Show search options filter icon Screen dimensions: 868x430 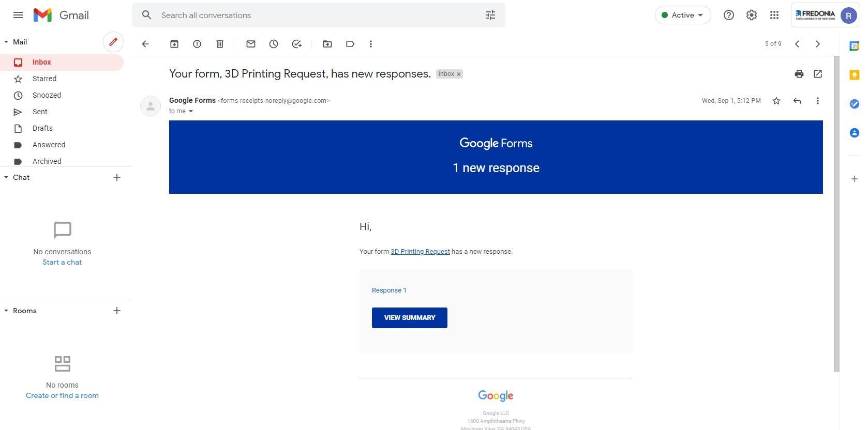click(490, 15)
